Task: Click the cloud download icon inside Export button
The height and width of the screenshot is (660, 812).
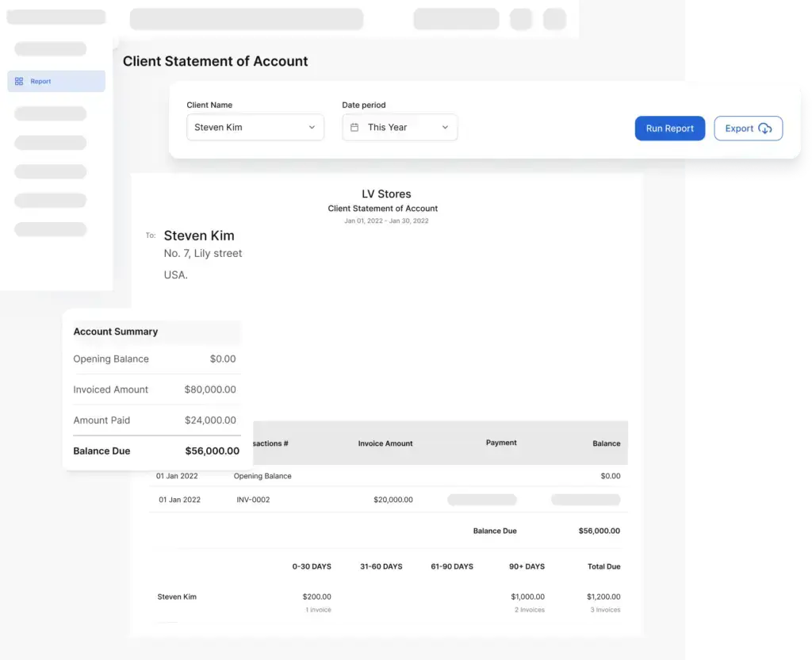Action: pyautogui.click(x=764, y=128)
